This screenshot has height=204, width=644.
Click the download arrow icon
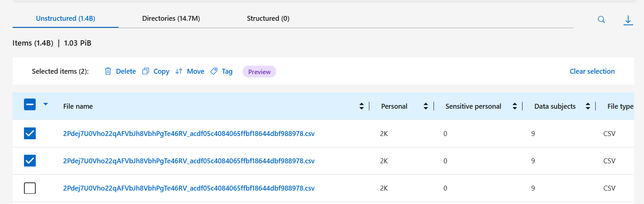click(x=628, y=20)
